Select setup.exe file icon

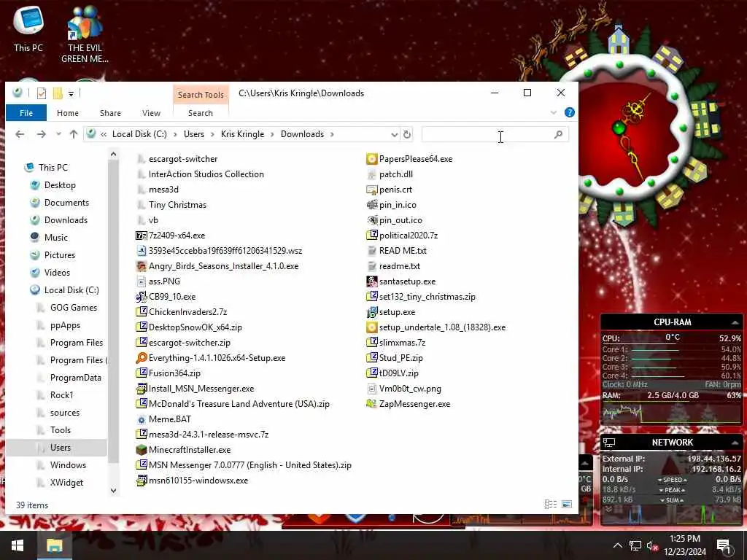pos(371,312)
